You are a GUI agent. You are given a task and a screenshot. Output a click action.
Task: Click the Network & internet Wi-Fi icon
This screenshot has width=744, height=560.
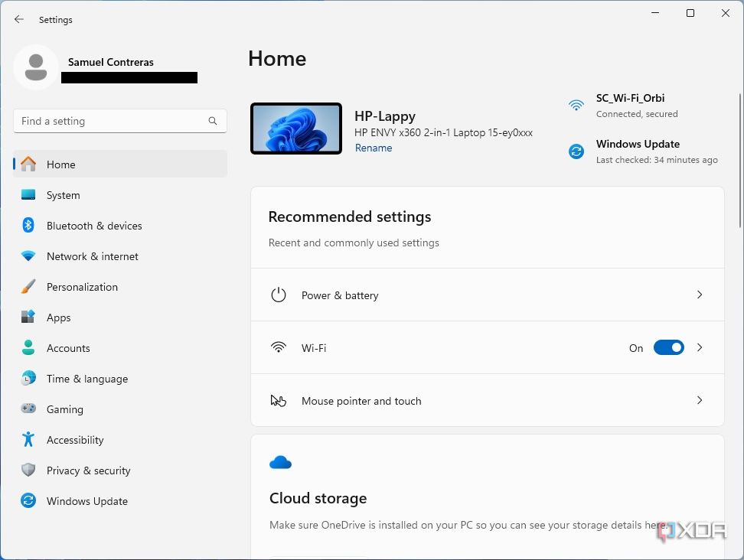[28, 256]
